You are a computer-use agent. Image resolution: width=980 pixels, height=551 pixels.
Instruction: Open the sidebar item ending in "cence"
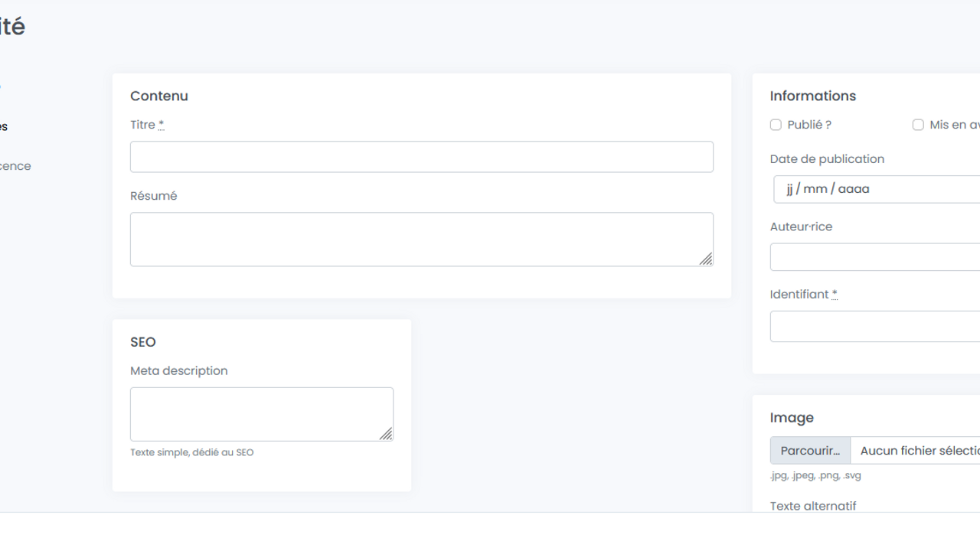[x=15, y=166]
